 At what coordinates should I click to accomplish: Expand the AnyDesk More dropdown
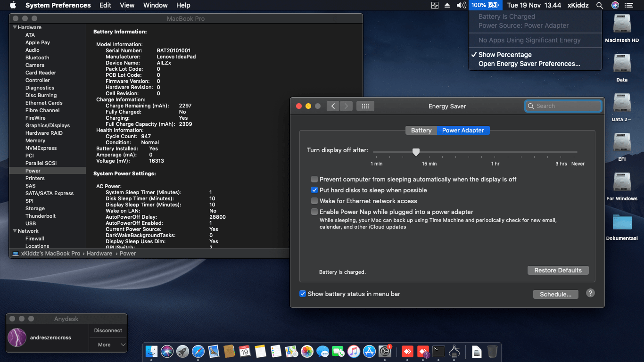(x=108, y=345)
